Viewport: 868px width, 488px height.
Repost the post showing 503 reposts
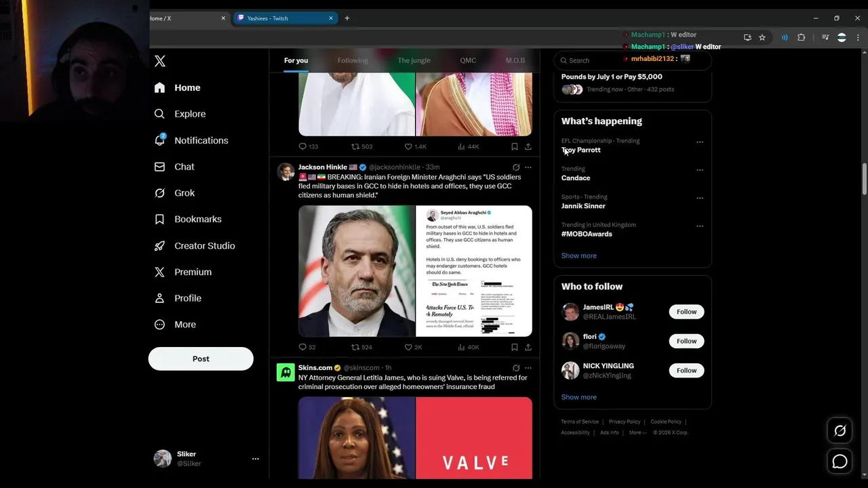click(361, 146)
